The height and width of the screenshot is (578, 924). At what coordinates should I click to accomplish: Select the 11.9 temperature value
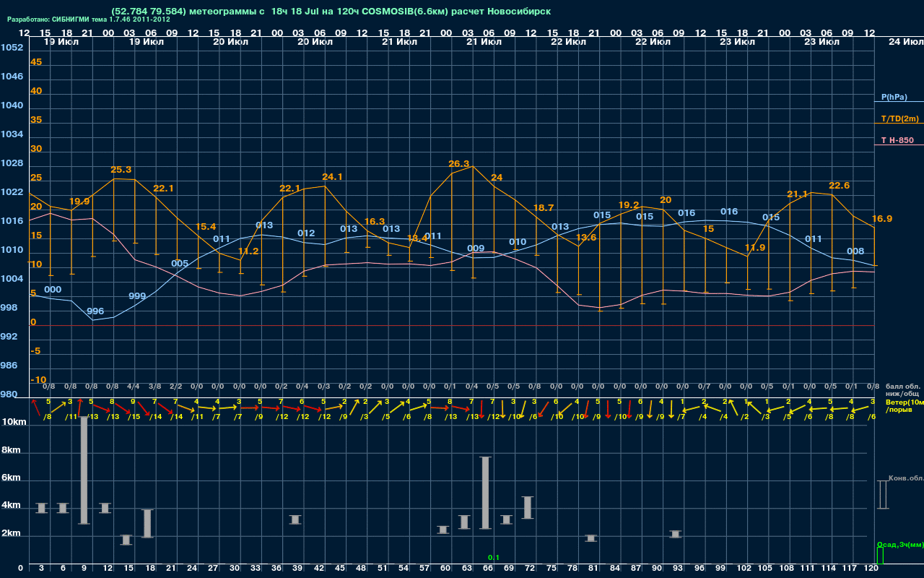point(755,248)
